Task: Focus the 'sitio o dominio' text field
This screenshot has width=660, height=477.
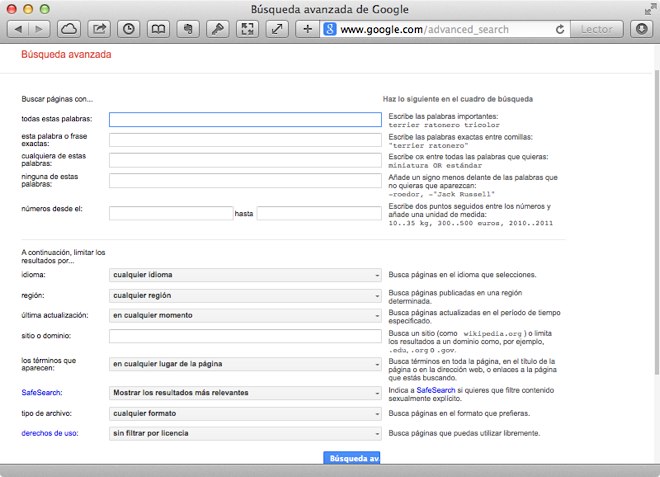Action: pyautogui.click(x=245, y=336)
